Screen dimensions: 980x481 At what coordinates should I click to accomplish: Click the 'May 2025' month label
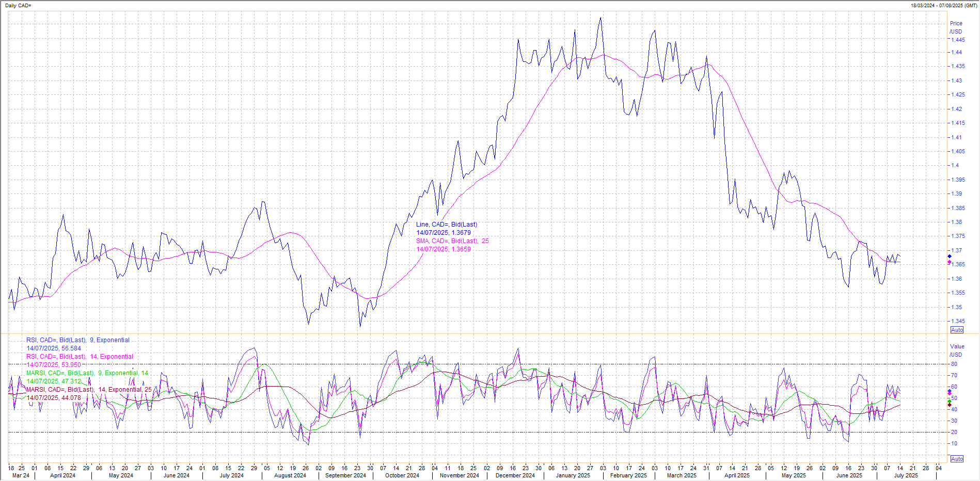coord(794,475)
